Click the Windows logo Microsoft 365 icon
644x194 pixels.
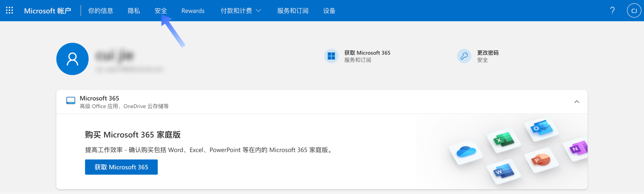pyautogui.click(x=331, y=56)
